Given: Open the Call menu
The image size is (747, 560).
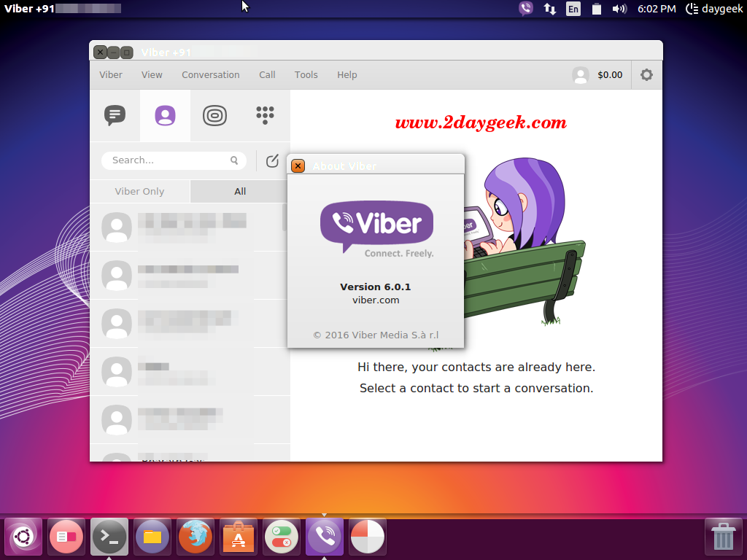Looking at the screenshot, I should [267, 75].
